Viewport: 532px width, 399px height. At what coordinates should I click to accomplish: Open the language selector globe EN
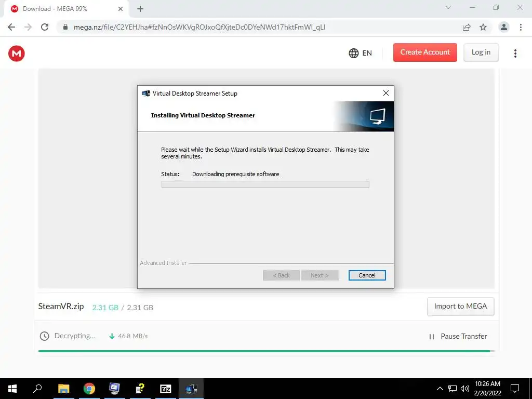(x=360, y=53)
